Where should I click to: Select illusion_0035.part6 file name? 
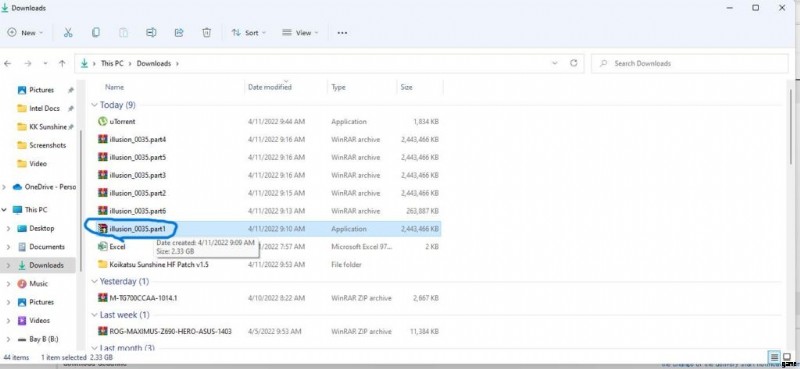pyautogui.click(x=138, y=211)
